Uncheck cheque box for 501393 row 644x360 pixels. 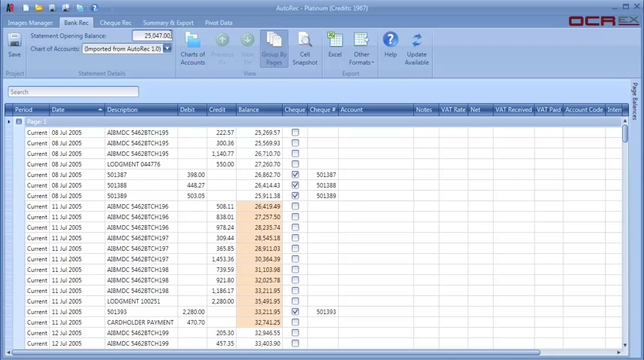point(296,312)
